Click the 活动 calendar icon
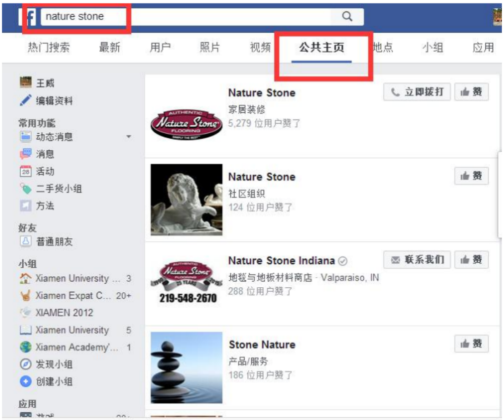Screen dimensions: 504x420 coord(26,171)
